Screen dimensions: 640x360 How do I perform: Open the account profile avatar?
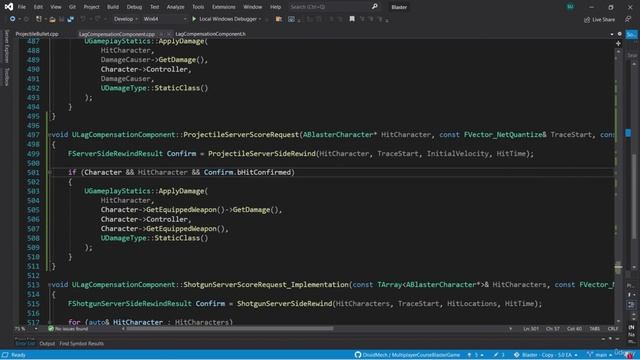tap(570, 7)
